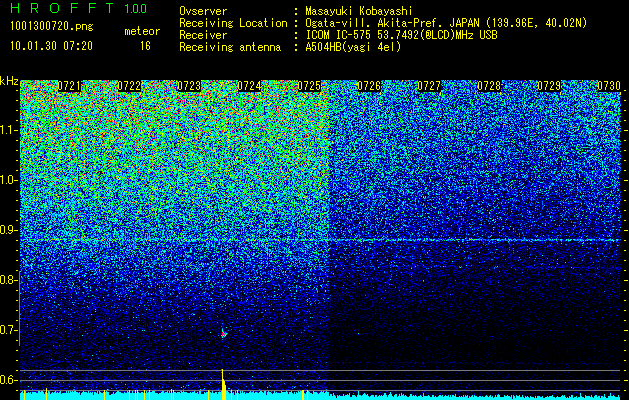Click the 0.8 kHz axis label
The width and height of the screenshot is (629, 400).
tap(7, 280)
